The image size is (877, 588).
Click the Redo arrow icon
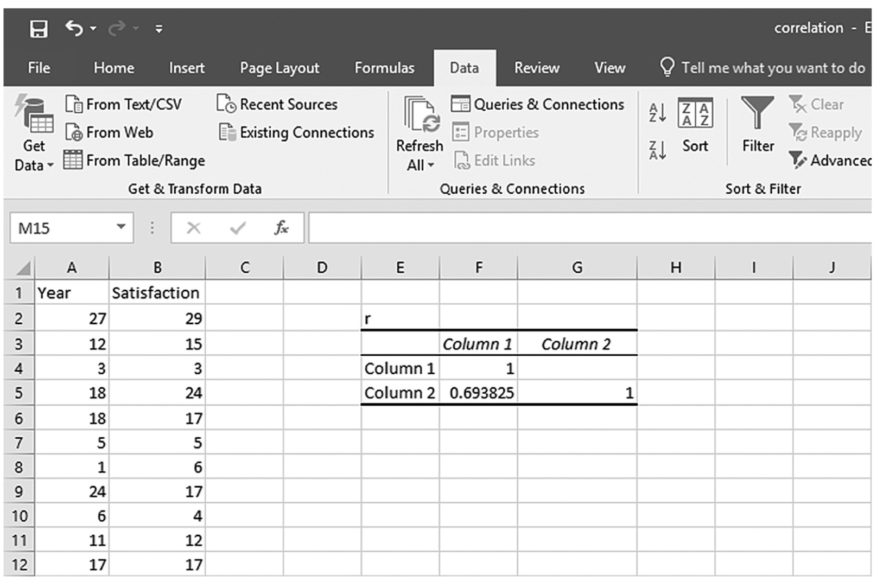point(117,28)
